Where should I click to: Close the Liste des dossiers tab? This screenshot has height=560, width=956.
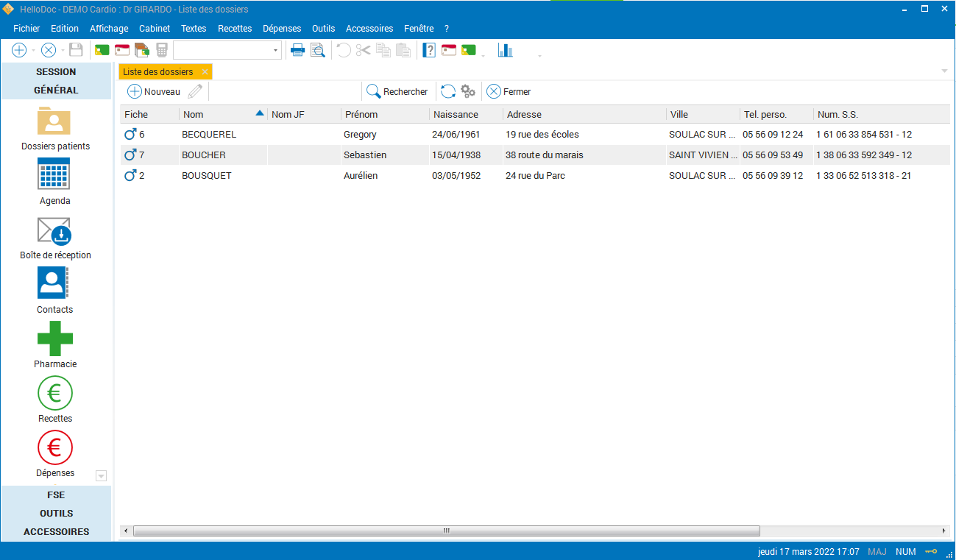(x=205, y=72)
